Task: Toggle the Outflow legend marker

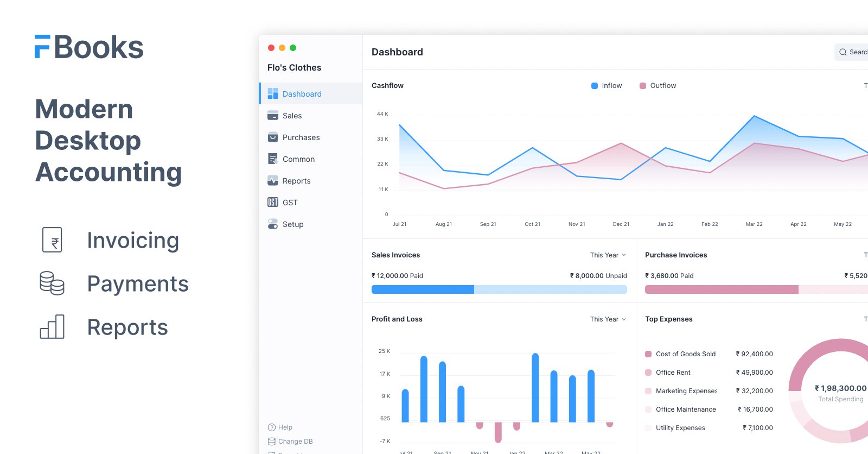Action: click(643, 86)
